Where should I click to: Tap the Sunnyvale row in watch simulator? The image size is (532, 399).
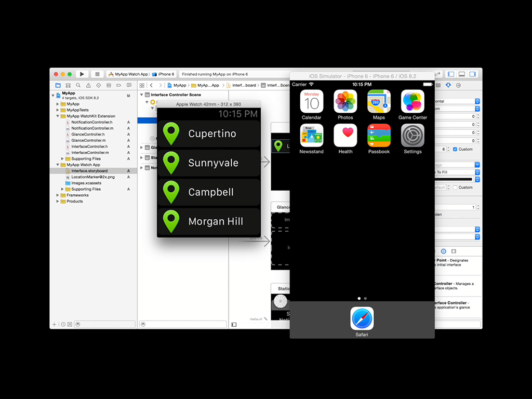point(209,163)
